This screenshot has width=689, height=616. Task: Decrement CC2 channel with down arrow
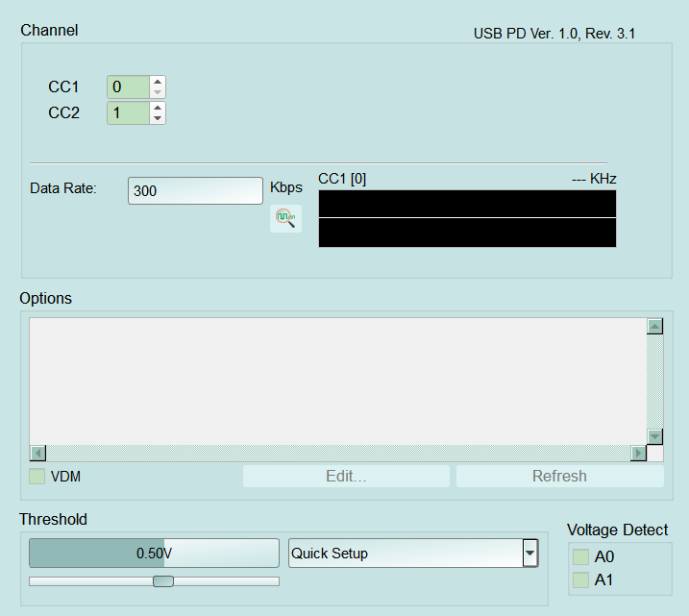[158, 118]
